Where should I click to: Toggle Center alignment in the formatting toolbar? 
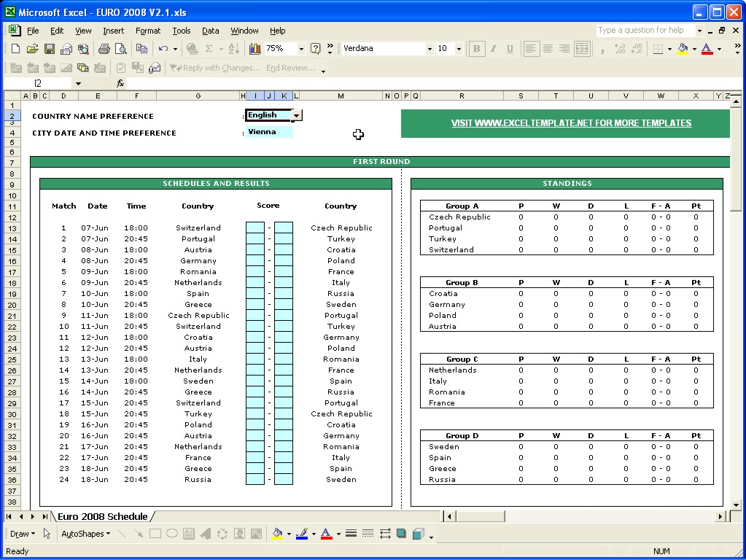coord(548,49)
